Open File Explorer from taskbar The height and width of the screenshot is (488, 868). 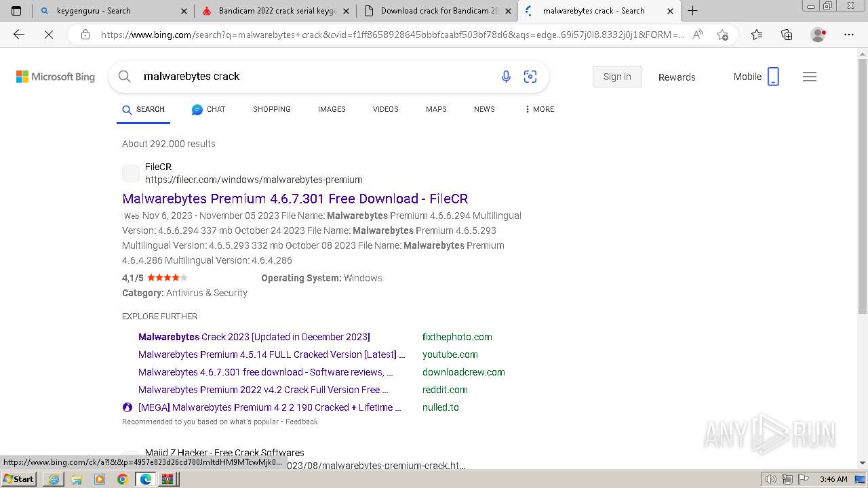[77, 479]
